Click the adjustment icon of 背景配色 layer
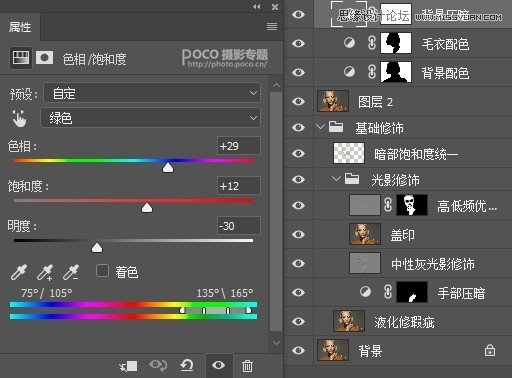 (x=349, y=71)
